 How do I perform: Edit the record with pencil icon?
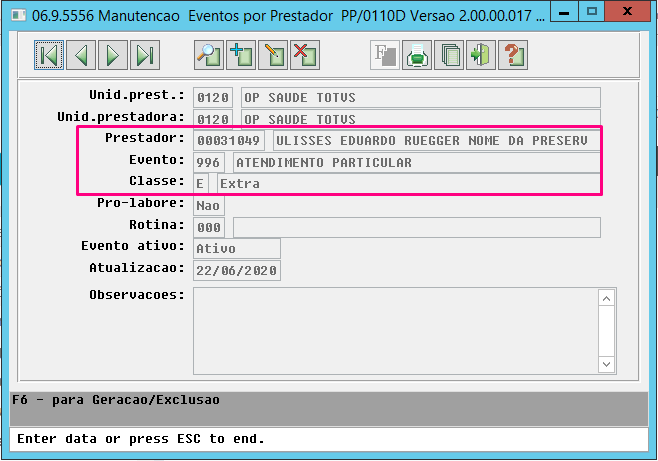(273, 55)
